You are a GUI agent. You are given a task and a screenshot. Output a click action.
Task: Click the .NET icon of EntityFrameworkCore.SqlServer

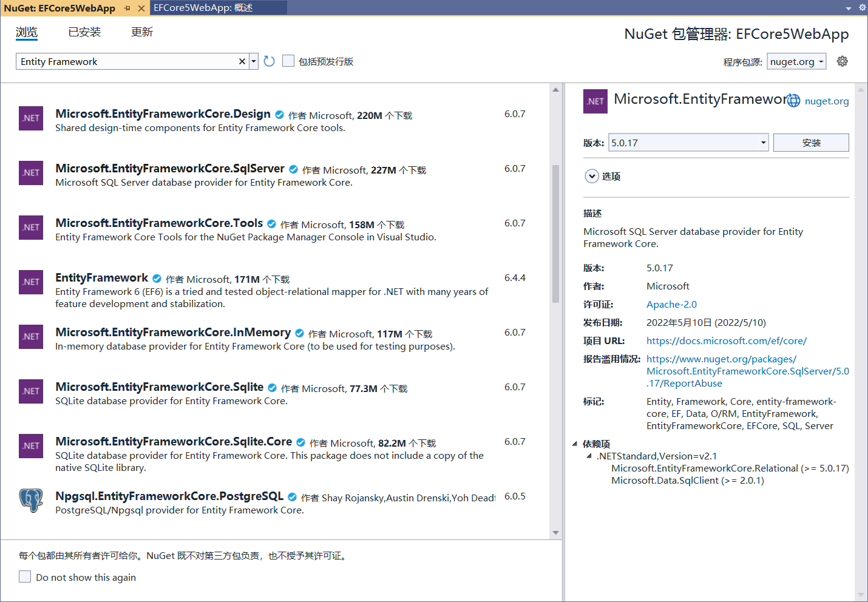pos(31,173)
